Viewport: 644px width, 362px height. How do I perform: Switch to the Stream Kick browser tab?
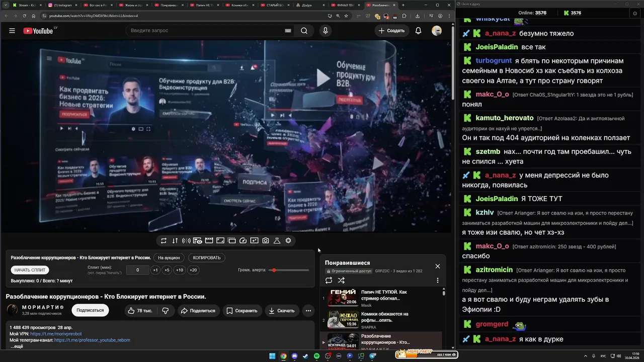click(x=28, y=5)
